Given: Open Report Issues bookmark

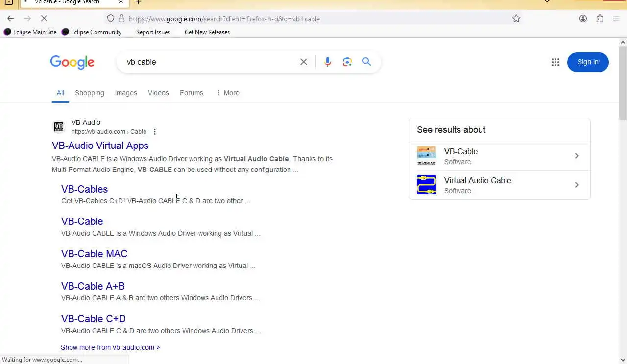Looking at the screenshot, I should 153,32.
